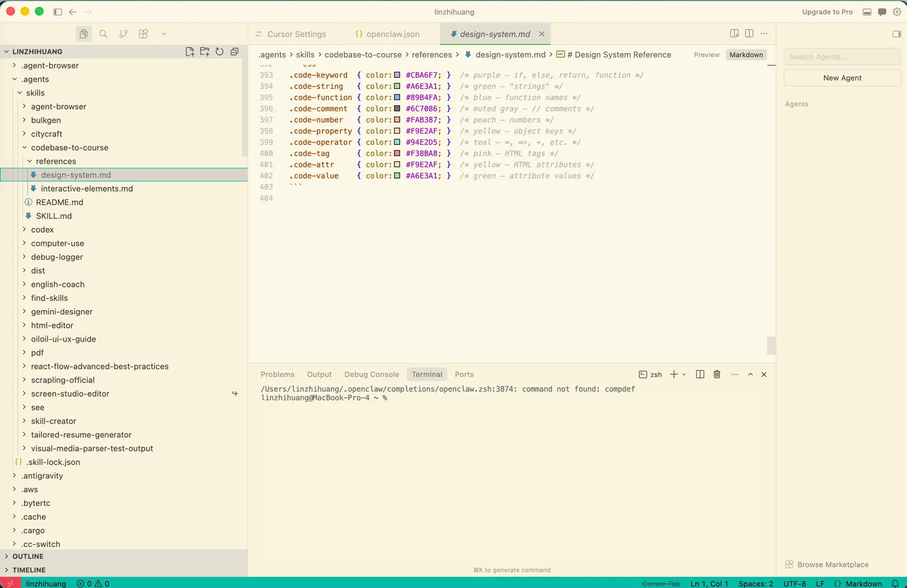Switch to the Problems tab
The image size is (907, 588).
(x=277, y=374)
